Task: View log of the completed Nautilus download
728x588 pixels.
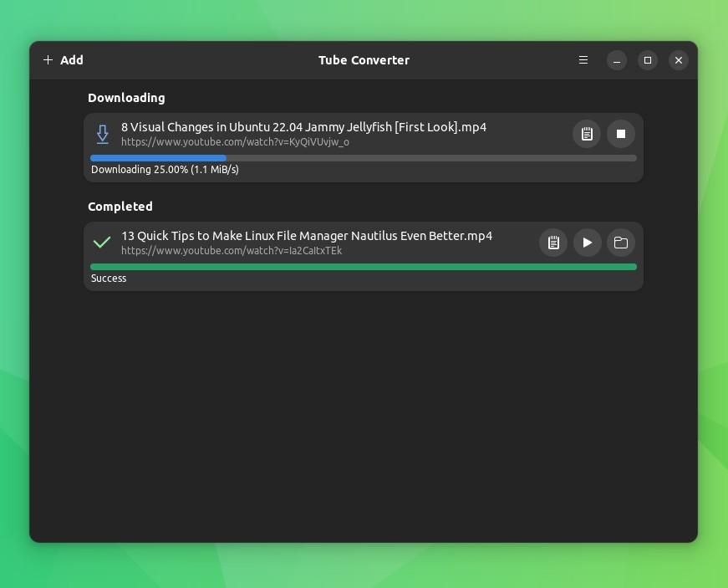Action: point(553,242)
